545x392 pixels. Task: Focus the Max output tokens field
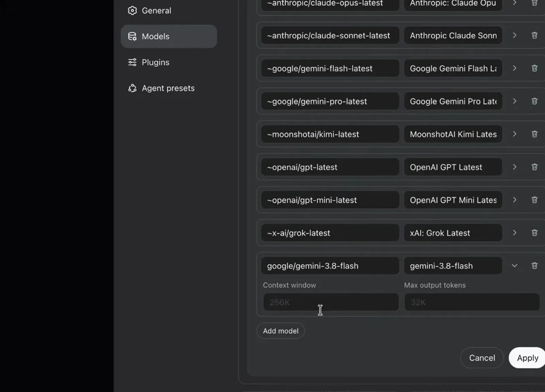(x=472, y=302)
